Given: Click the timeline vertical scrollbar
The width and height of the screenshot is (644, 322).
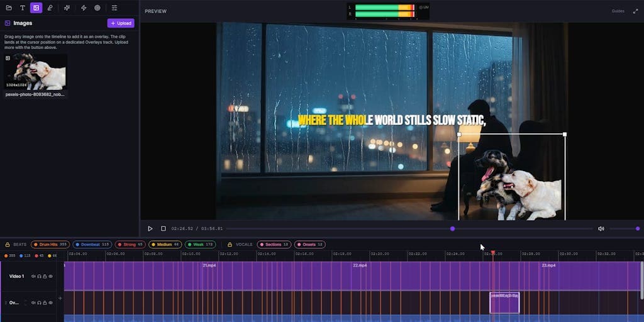Looking at the screenshot, I should pos(641,280).
